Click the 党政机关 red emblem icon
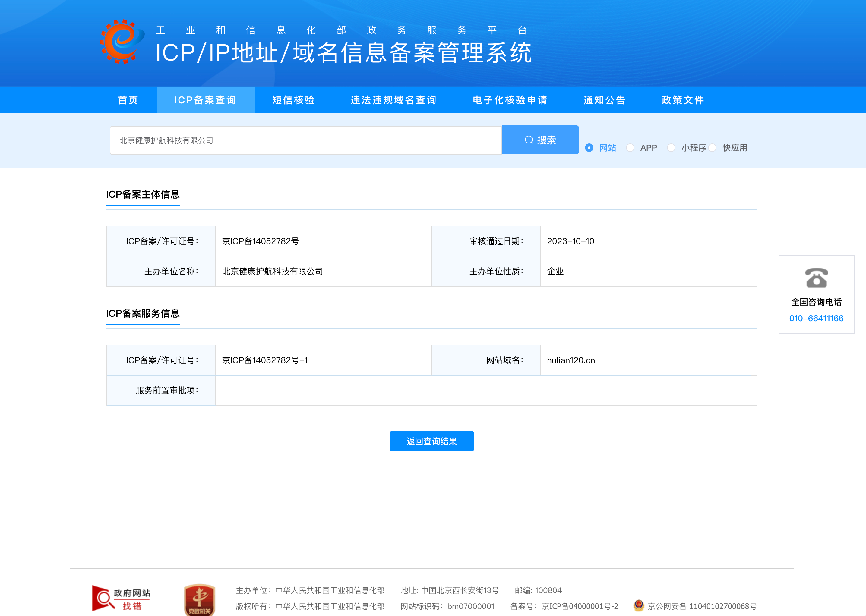Screen dimensions: 866x616 coord(199,599)
